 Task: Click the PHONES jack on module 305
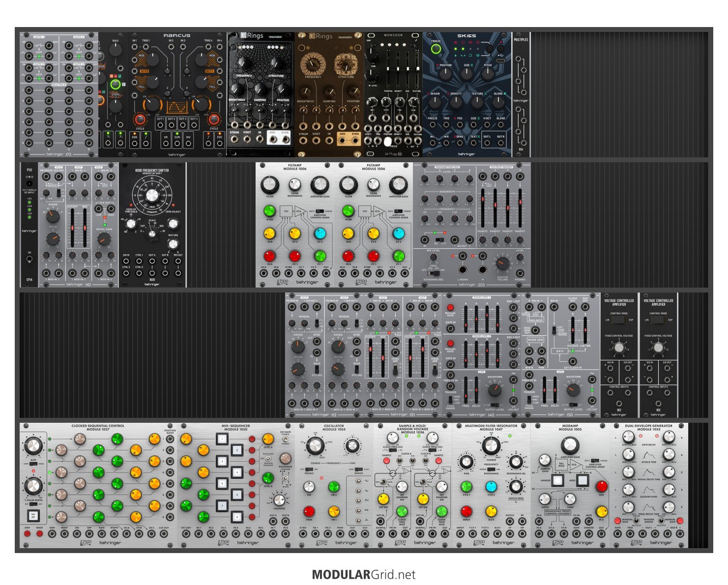(520, 274)
